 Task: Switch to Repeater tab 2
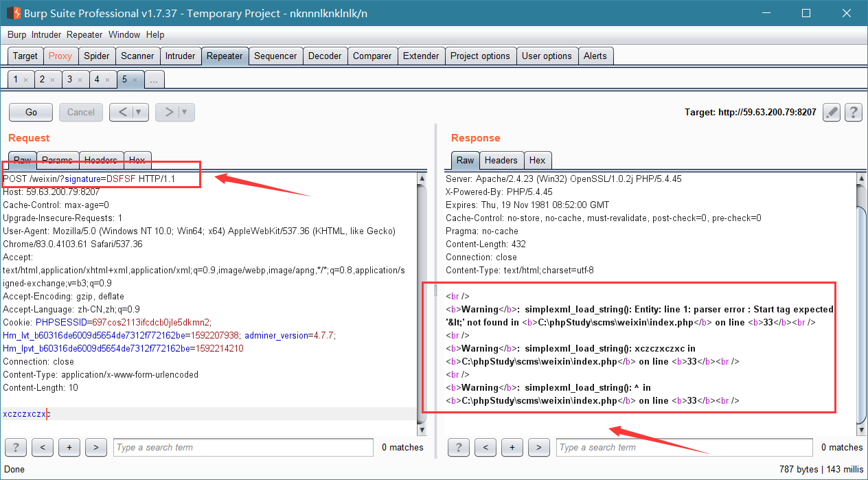tap(47, 80)
